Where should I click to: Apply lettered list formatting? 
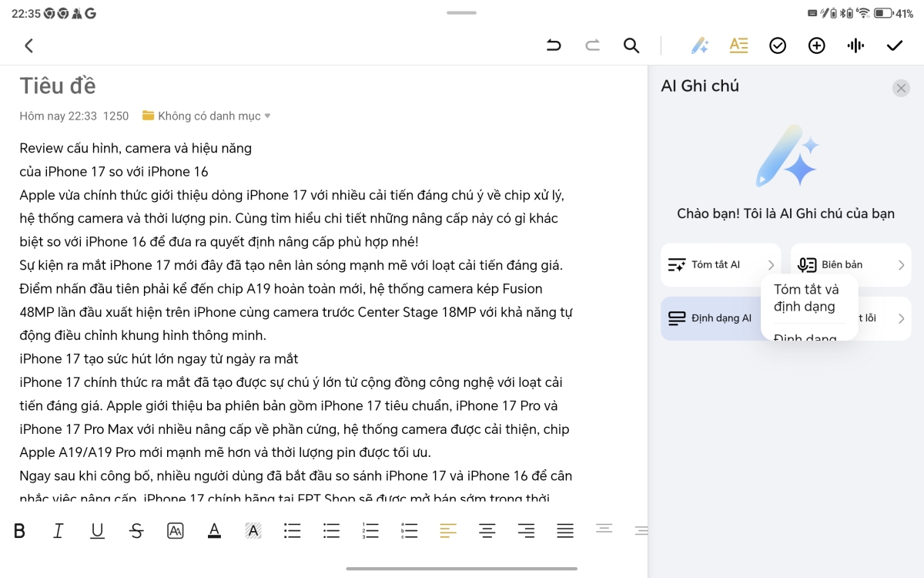(409, 531)
